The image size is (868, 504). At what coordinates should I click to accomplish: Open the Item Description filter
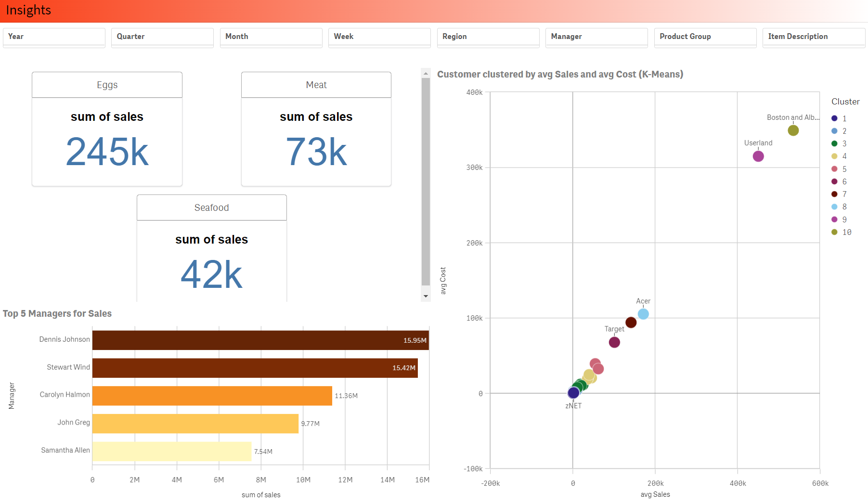click(813, 37)
